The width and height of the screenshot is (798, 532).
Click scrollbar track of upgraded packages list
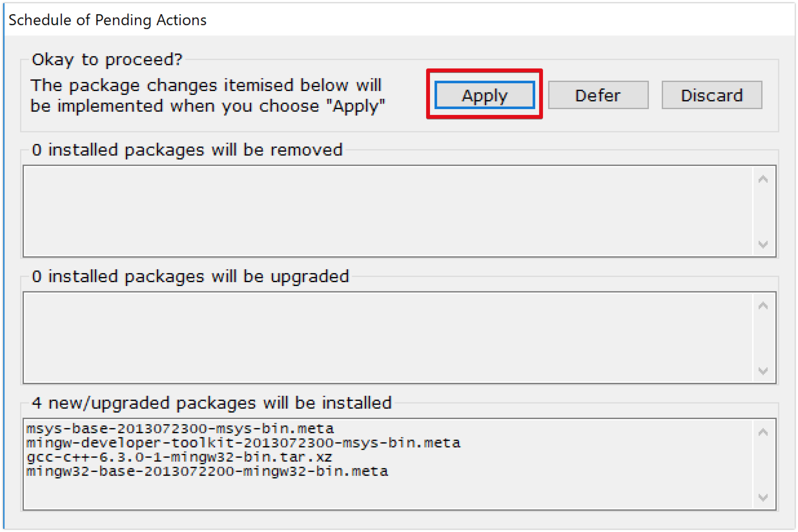(x=763, y=338)
